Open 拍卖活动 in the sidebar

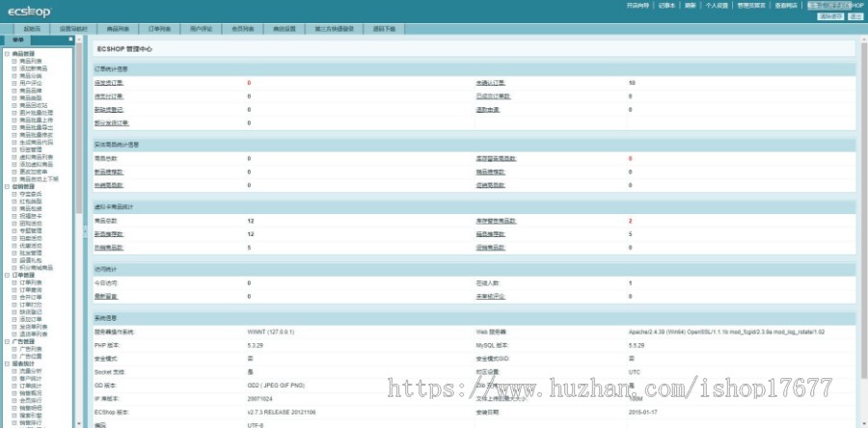(x=30, y=238)
